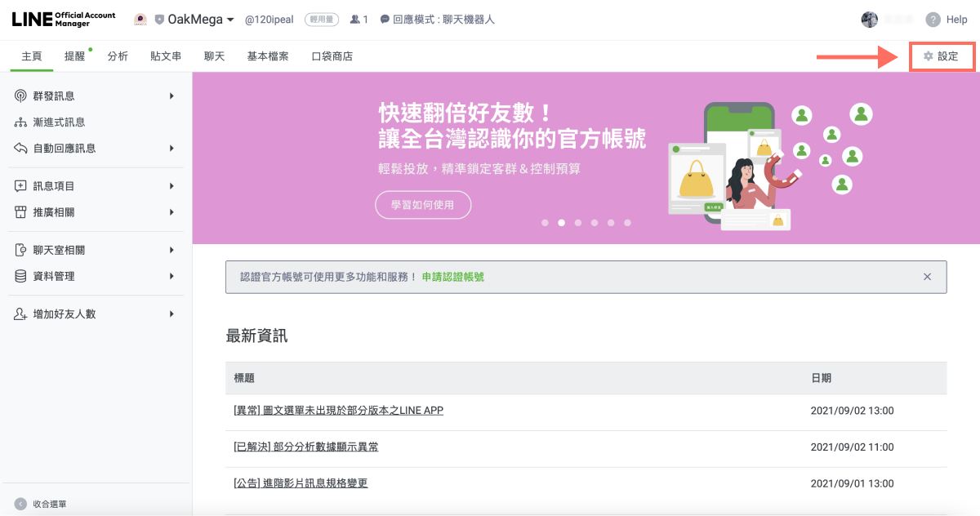Screen dimensions: 980x516
Task: Click the @120ipeal account ID
Action: [x=270, y=20]
